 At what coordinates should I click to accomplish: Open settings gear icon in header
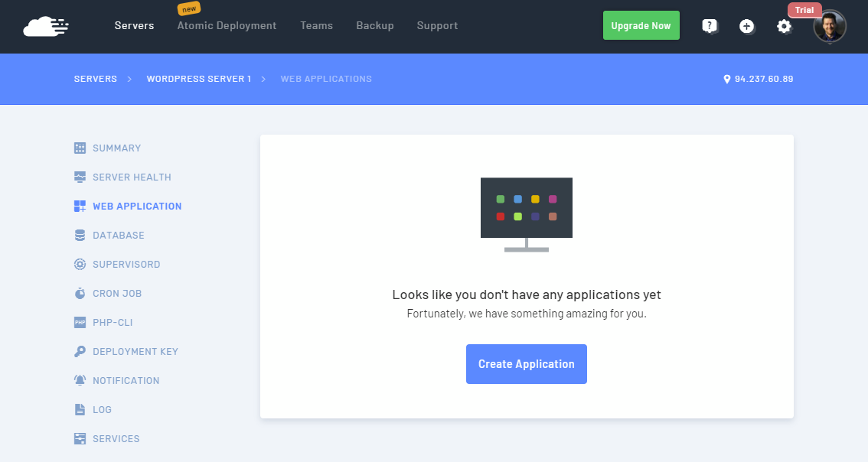pos(784,26)
